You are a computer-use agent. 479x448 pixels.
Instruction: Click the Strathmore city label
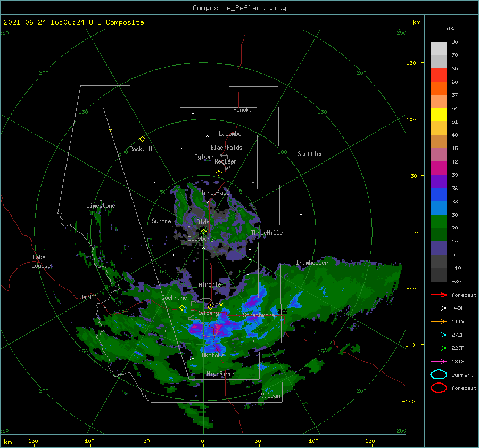(x=259, y=315)
